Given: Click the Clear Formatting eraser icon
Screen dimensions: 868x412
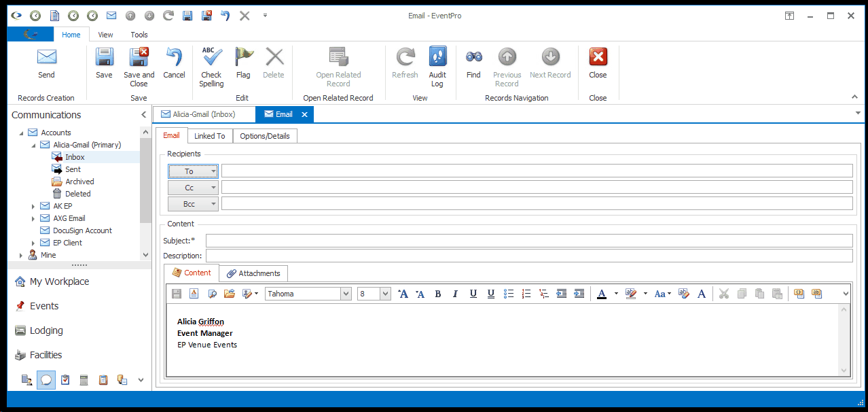Looking at the screenshot, I should (684, 294).
